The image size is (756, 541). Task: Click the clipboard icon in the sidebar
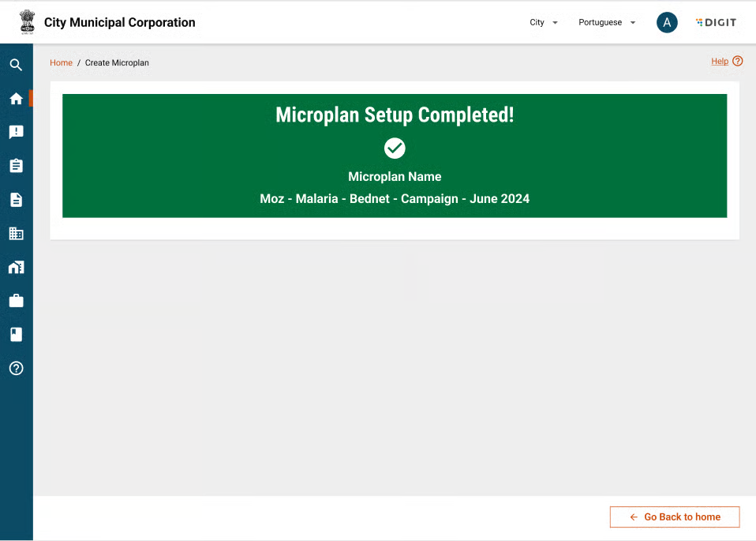[16, 166]
